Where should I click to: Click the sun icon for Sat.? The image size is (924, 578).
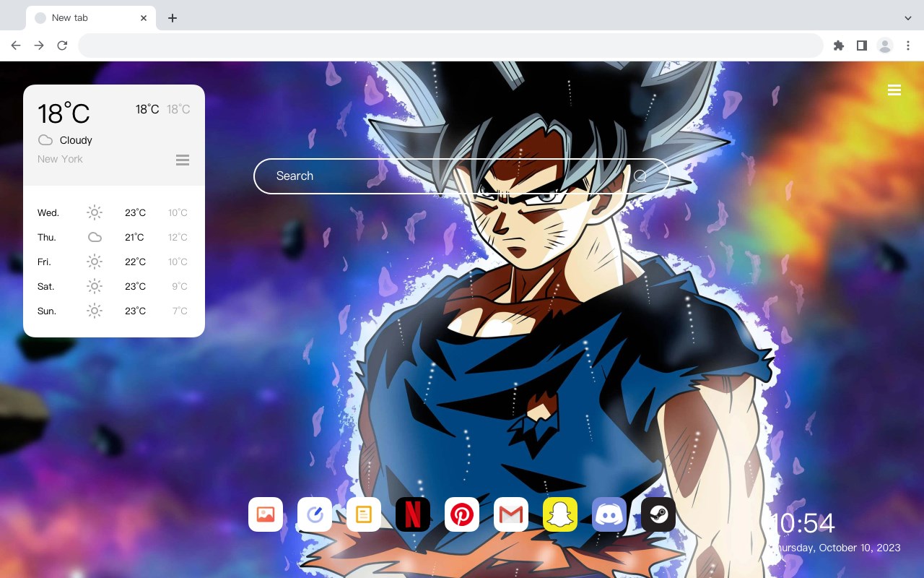click(x=95, y=286)
